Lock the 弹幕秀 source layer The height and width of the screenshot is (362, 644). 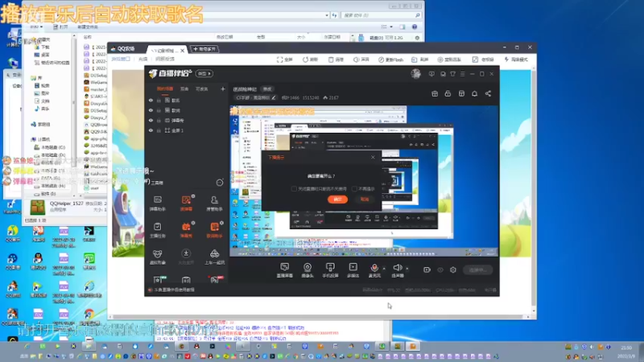pyautogui.click(x=159, y=120)
